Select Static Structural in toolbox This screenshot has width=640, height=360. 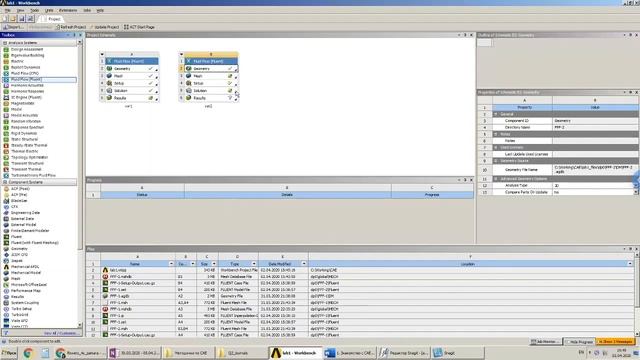24,139
